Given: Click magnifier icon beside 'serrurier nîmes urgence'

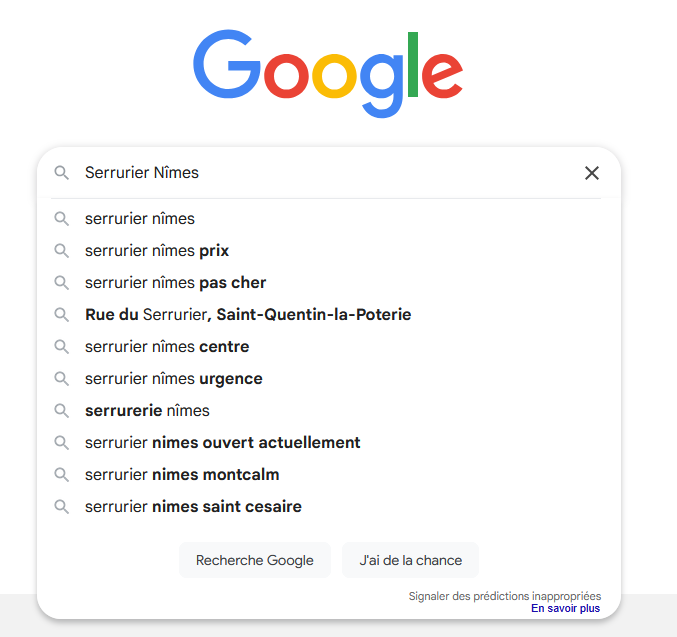Looking at the screenshot, I should (62, 379).
